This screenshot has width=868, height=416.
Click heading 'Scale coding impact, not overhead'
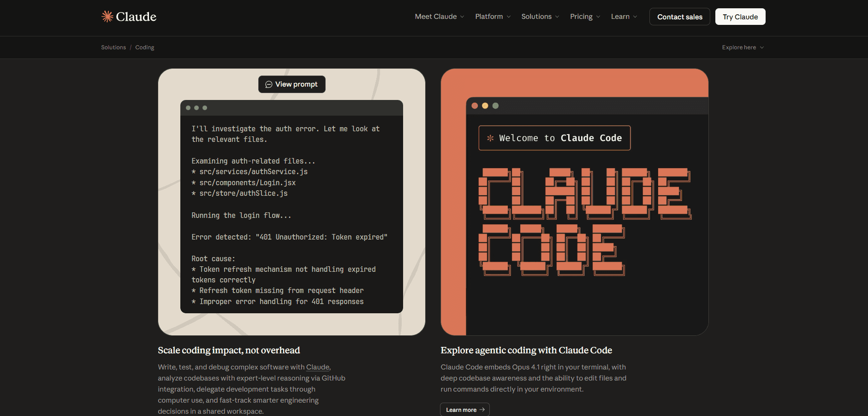229,350
